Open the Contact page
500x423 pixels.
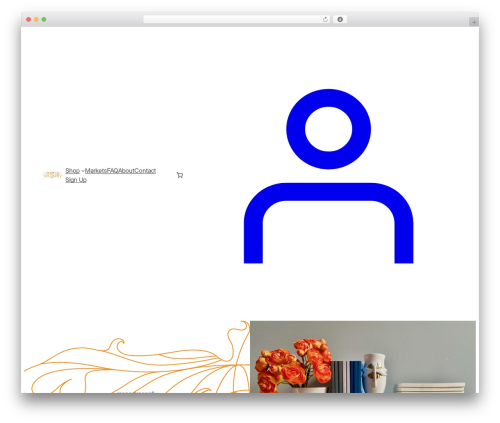(145, 171)
